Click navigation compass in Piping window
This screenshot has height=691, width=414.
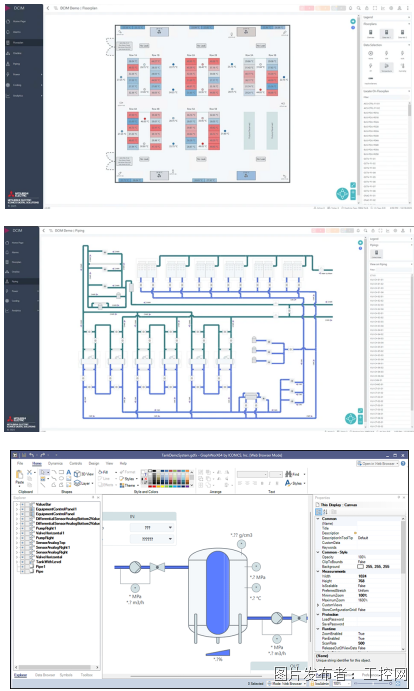(351, 419)
